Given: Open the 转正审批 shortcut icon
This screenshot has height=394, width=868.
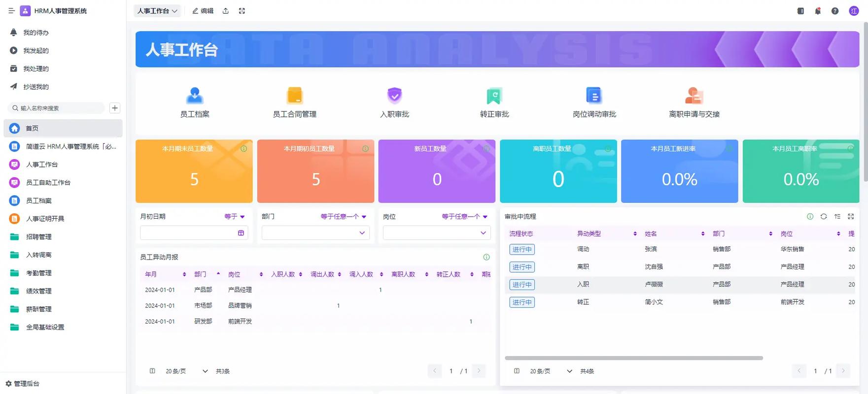Looking at the screenshot, I should pos(494,96).
